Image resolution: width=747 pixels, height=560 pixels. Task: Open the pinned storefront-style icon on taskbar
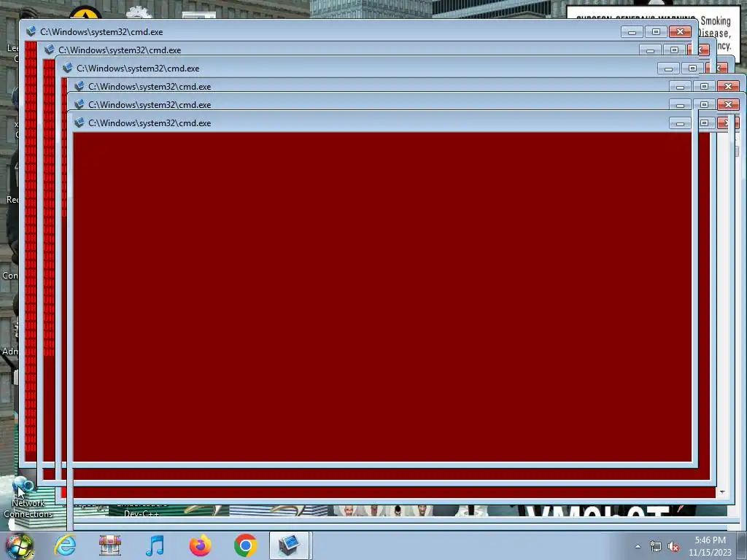(110, 545)
